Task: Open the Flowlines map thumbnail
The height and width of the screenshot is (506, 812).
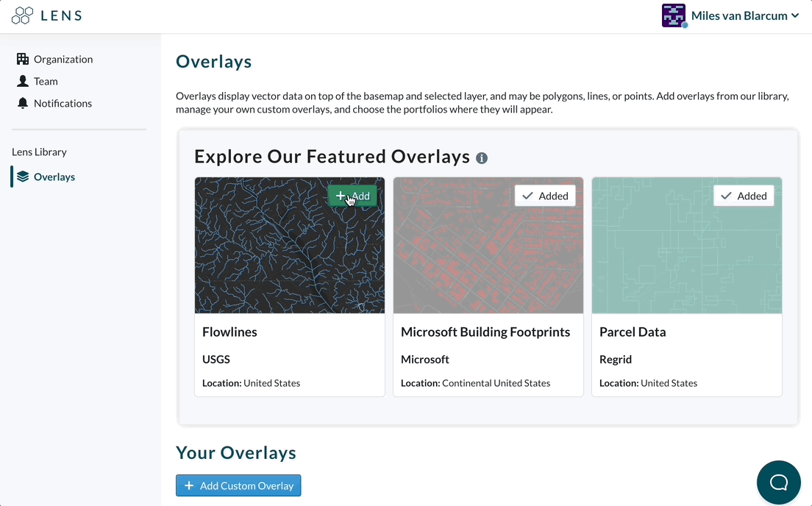Action: pyautogui.click(x=290, y=246)
